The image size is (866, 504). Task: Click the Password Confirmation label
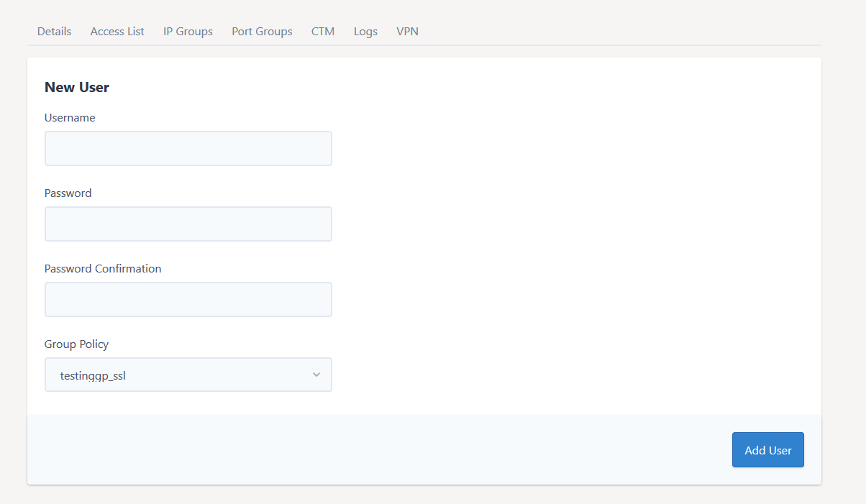click(x=103, y=269)
